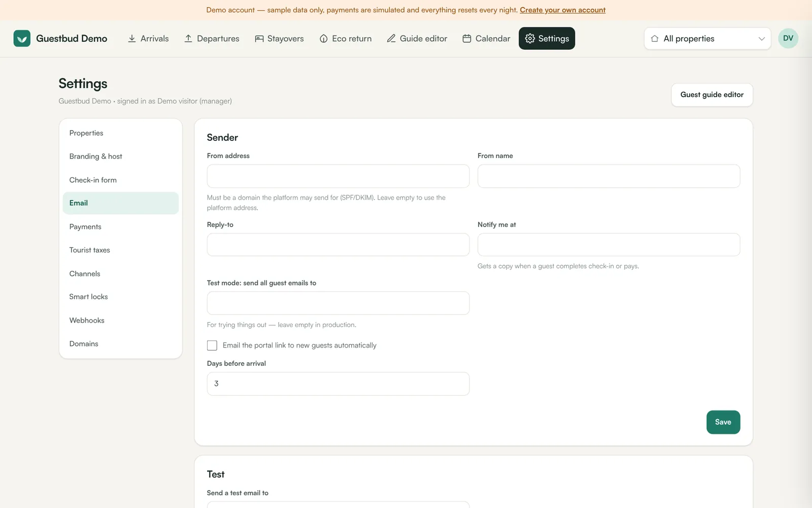Click the Stayovers bed icon
The width and height of the screenshot is (812, 508).
pyautogui.click(x=259, y=39)
